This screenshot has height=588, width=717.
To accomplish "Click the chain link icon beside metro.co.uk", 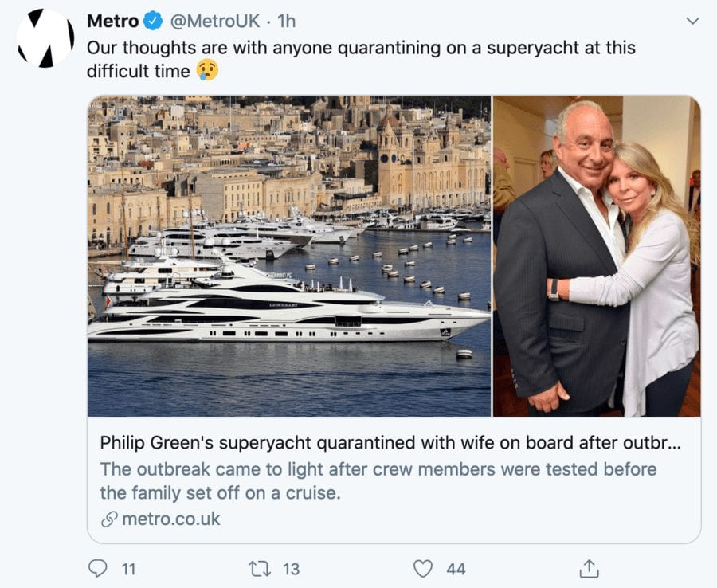I will [x=109, y=519].
